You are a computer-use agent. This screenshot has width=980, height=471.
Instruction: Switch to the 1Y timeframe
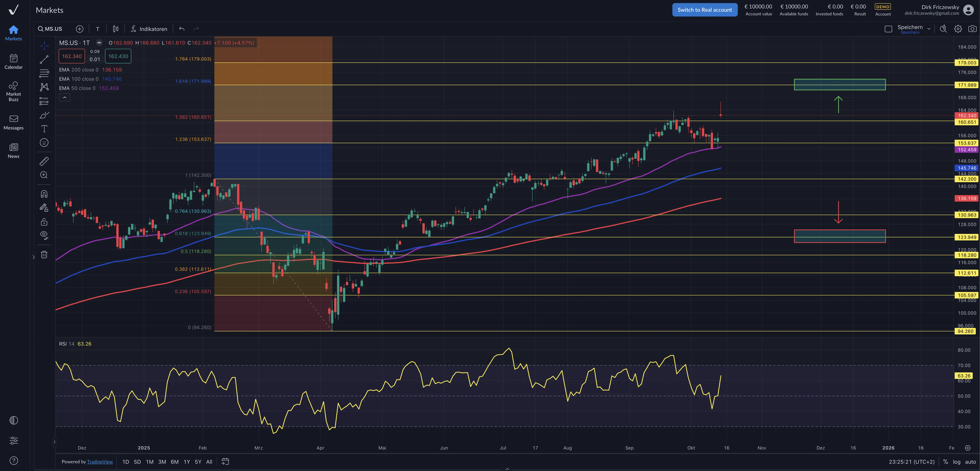(x=187, y=461)
